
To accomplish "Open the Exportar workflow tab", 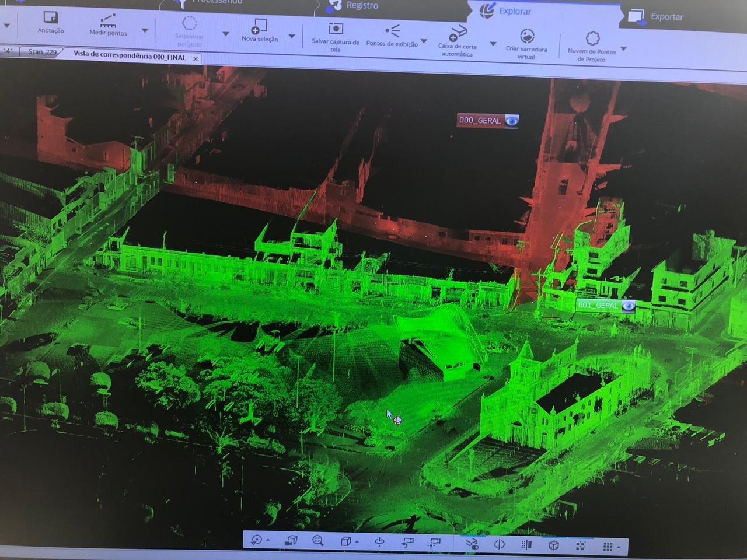I will coord(666,17).
